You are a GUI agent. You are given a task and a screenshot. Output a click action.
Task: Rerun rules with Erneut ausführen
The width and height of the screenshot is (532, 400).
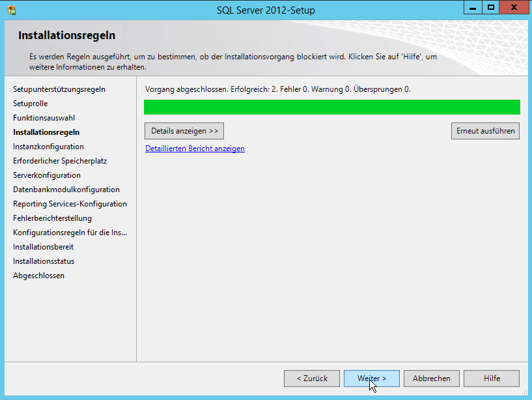point(485,131)
